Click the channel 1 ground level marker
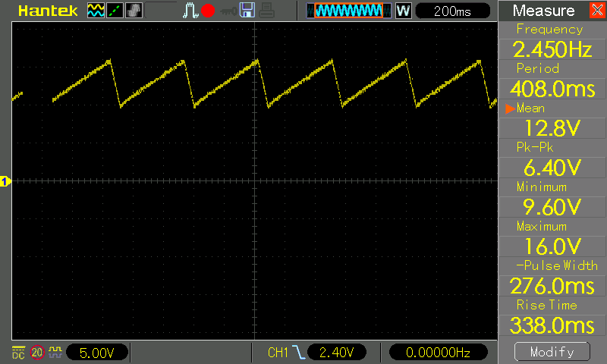607x364 pixels. pyautogui.click(x=5, y=181)
